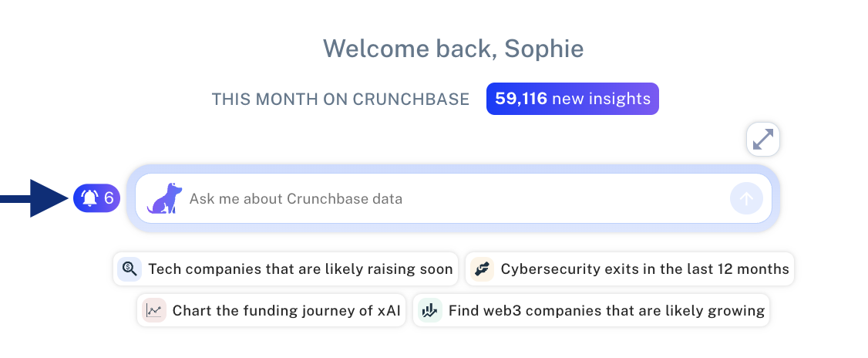Click the dollar magnifier icon
868x358 pixels.
[130, 269]
